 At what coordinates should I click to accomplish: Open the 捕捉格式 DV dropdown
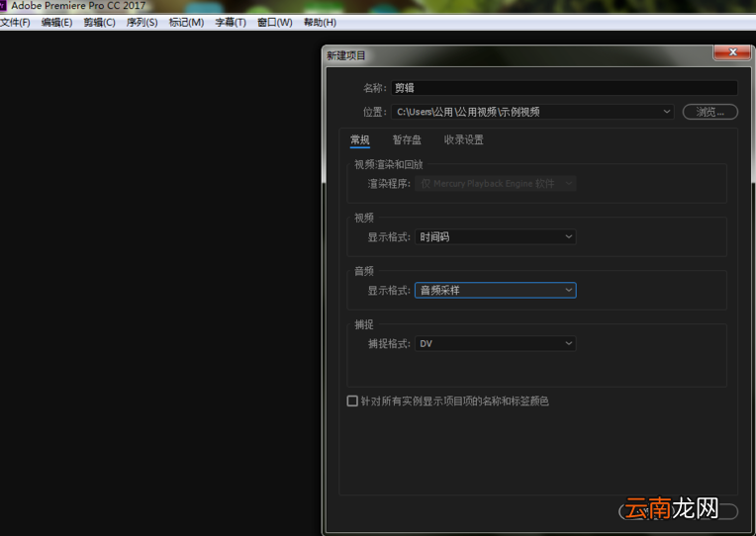495,344
